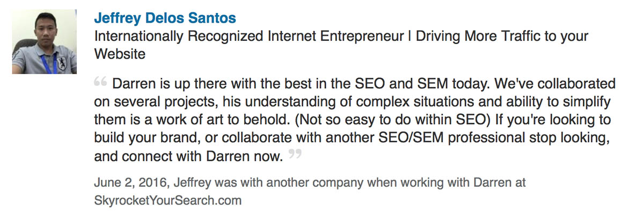
Task: Click the closing quotation mark icon
Action: coord(295,155)
